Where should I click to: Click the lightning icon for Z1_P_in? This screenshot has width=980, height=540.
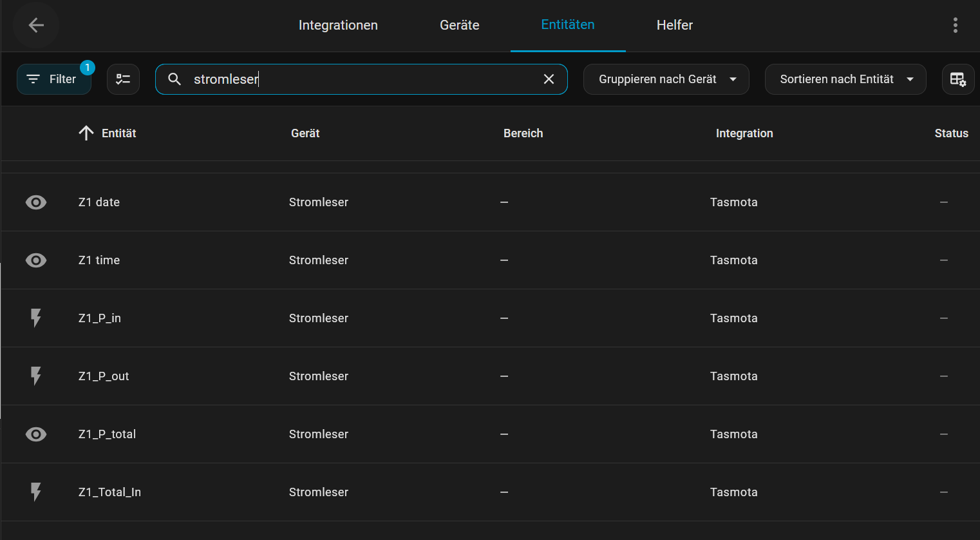[36, 318]
